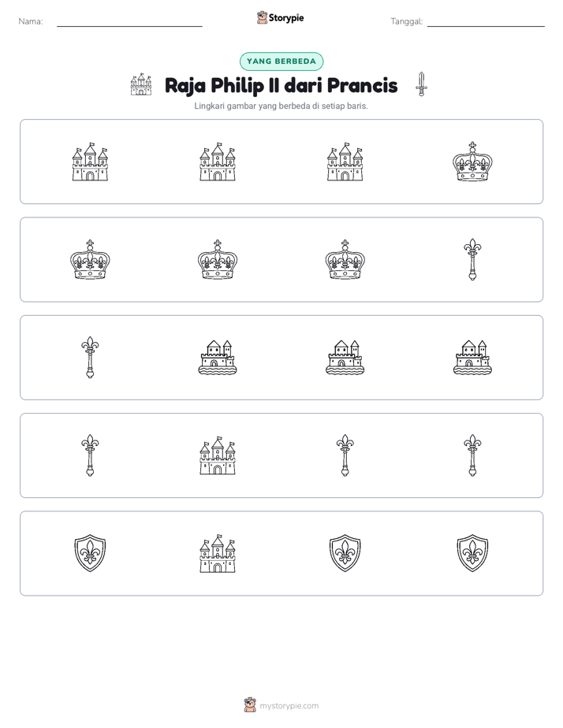Click the footer bear logo
This screenshot has width=563, height=728.
(x=250, y=705)
